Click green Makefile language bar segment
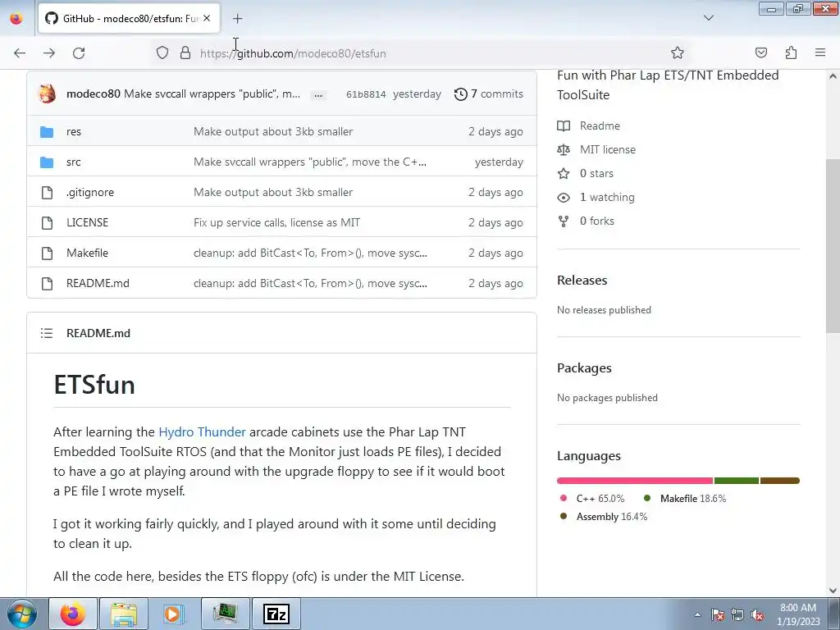The height and width of the screenshot is (630, 840). click(737, 481)
